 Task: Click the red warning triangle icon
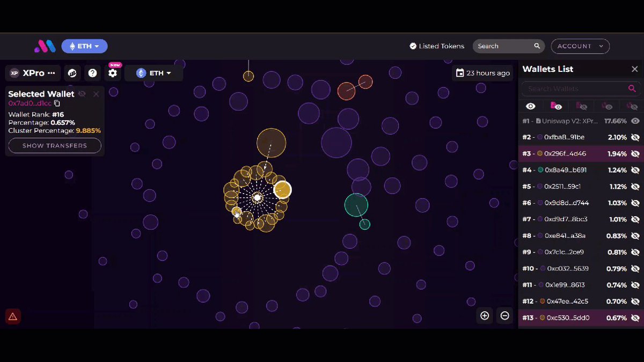coord(13,316)
